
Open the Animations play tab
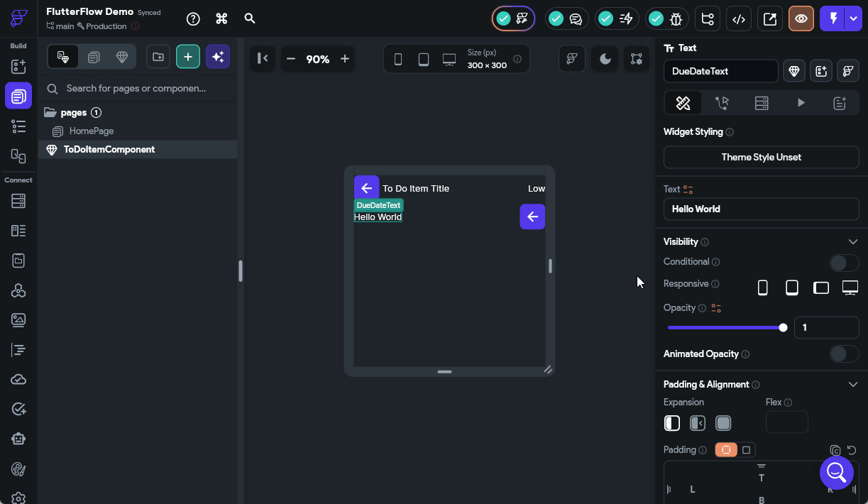click(x=801, y=103)
